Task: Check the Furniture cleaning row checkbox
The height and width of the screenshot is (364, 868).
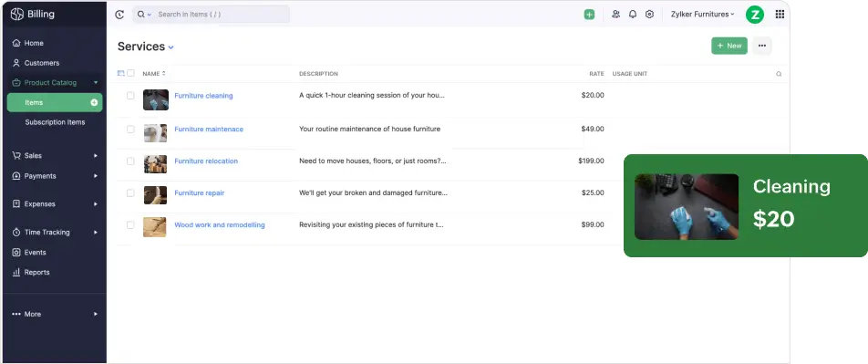Action: [130, 95]
